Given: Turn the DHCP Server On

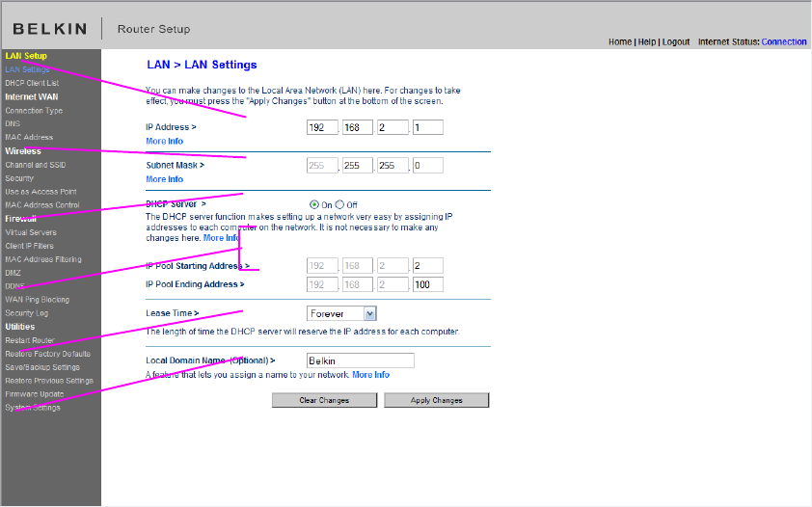Looking at the screenshot, I should click(313, 204).
